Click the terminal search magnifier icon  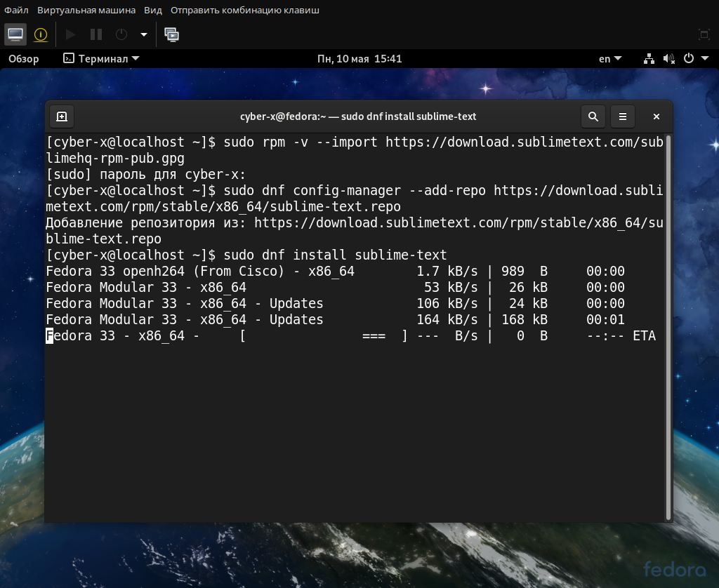point(593,116)
